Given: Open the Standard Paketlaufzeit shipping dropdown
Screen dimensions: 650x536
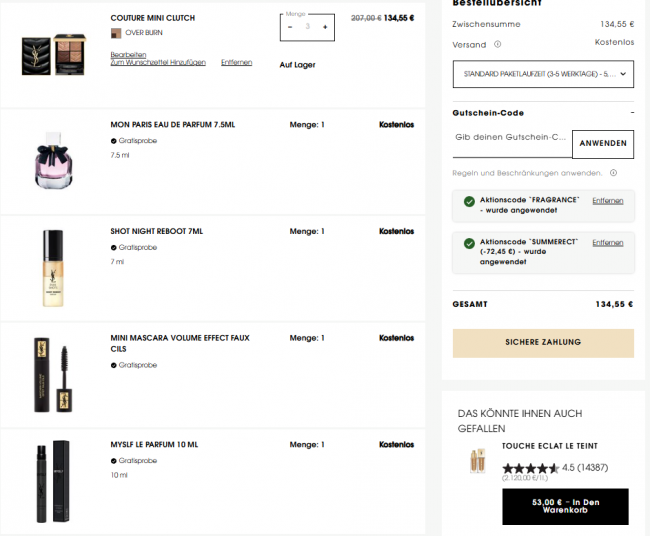Looking at the screenshot, I should coord(543,74).
